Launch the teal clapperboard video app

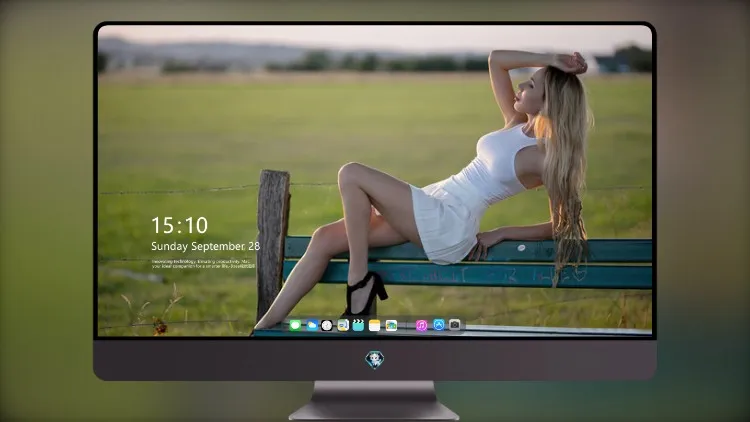358,325
